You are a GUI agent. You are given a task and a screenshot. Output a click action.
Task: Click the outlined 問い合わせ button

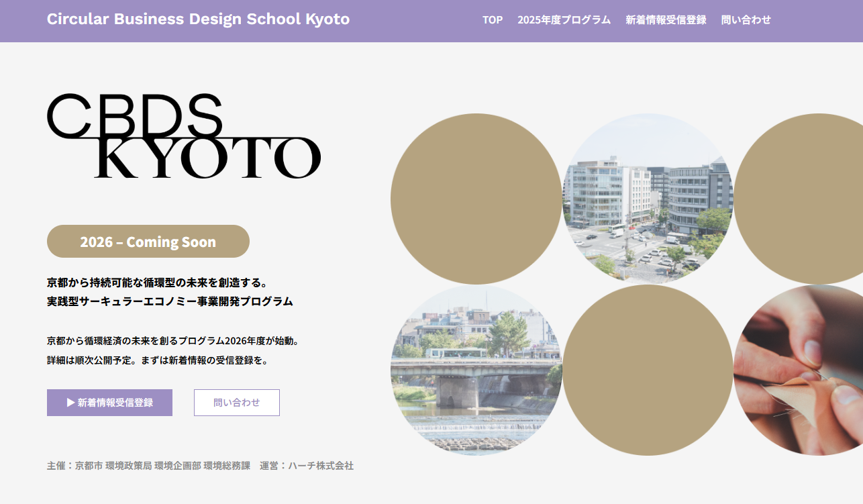point(237,403)
